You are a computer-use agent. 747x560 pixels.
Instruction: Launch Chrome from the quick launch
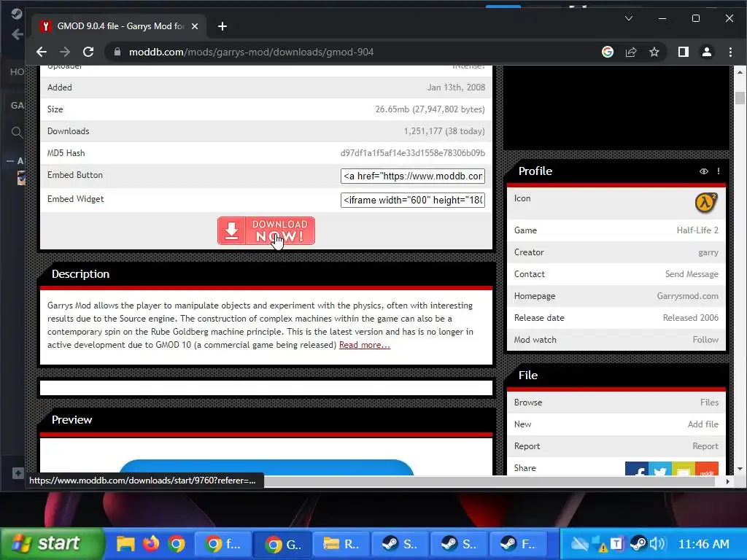pyautogui.click(x=177, y=543)
